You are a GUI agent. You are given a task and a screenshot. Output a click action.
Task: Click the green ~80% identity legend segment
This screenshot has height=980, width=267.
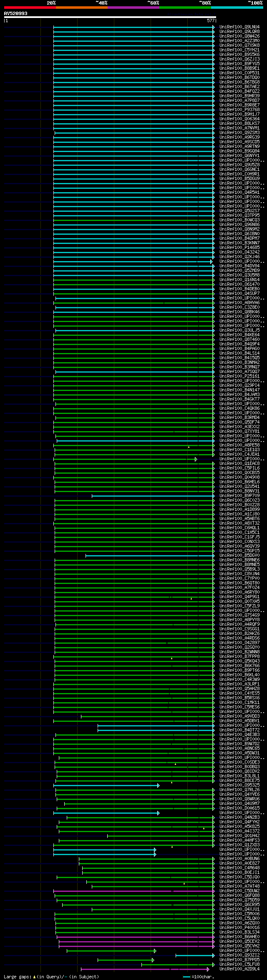tap(185, 8)
